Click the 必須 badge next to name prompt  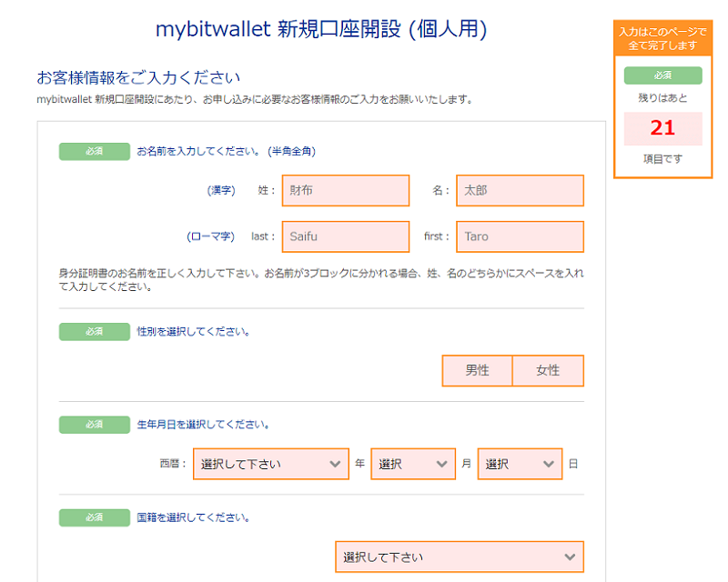pyautogui.click(x=95, y=151)
